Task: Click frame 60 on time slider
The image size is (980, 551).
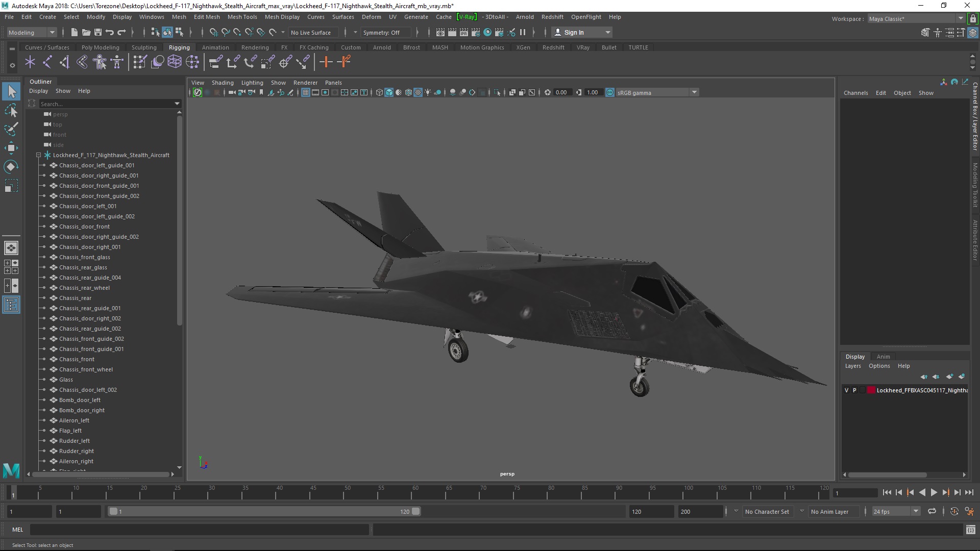Action: pos(415,492)
